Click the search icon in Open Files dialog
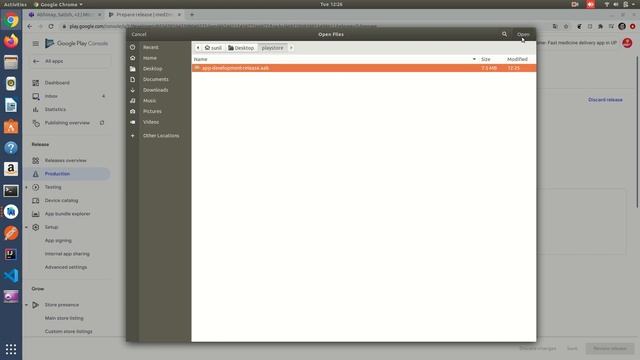Screen dimensions: 640x360 click(504, 34)
